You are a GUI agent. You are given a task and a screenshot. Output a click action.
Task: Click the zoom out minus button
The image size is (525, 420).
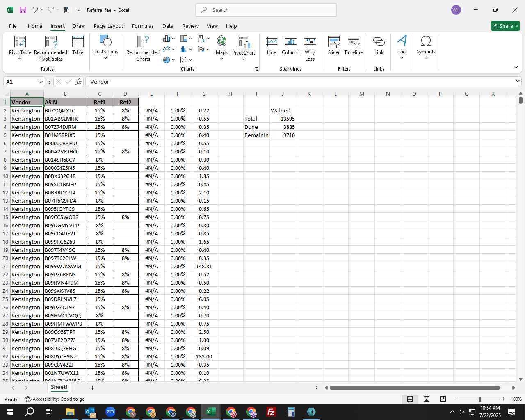455,399
